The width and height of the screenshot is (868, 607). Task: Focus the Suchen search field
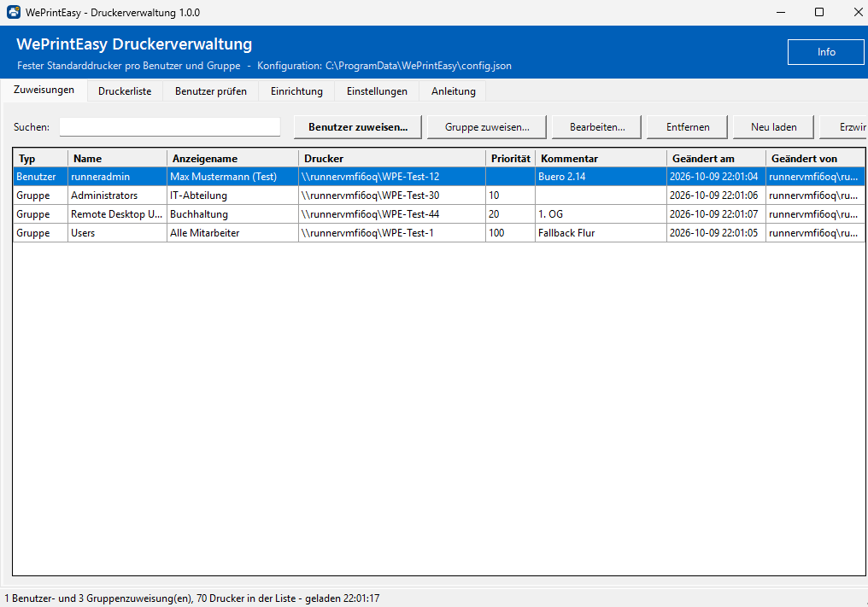(x=170, y=126)
